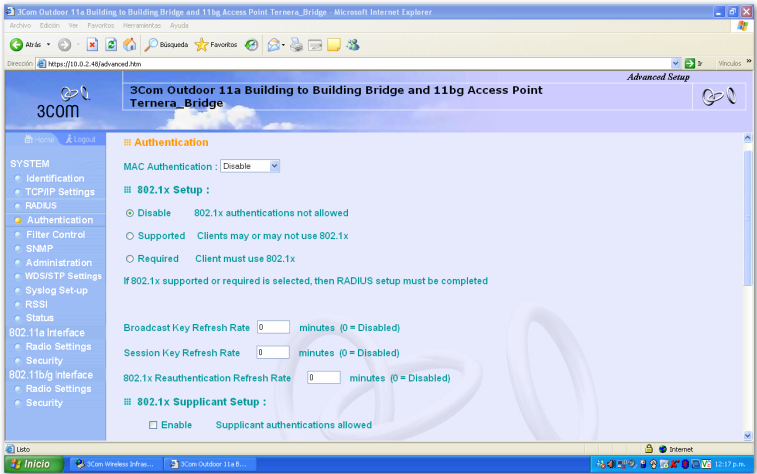Viewport: 757px width, 474px height.
Task: Click the Broadcast Key Refresh Rate field
Action: [273, 327]
